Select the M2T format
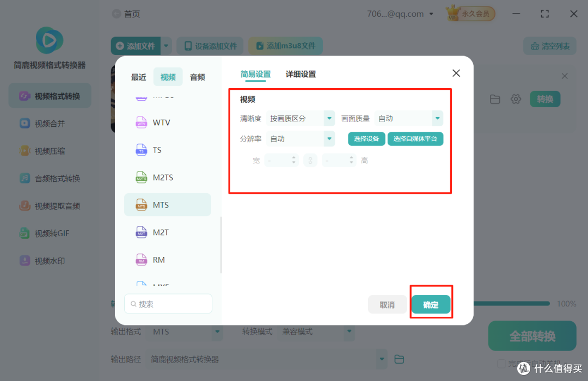Viewport: 588px width, 381px height. (168, 232)
